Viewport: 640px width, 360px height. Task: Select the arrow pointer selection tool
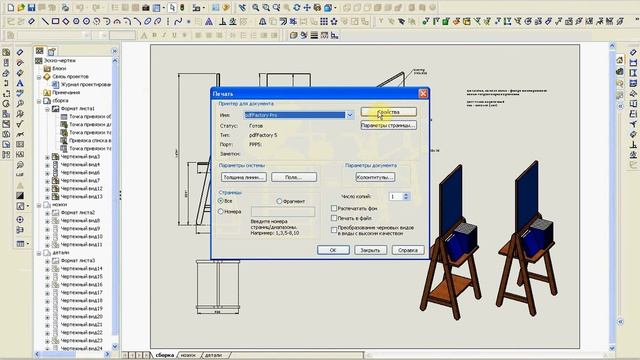(172, 7)
